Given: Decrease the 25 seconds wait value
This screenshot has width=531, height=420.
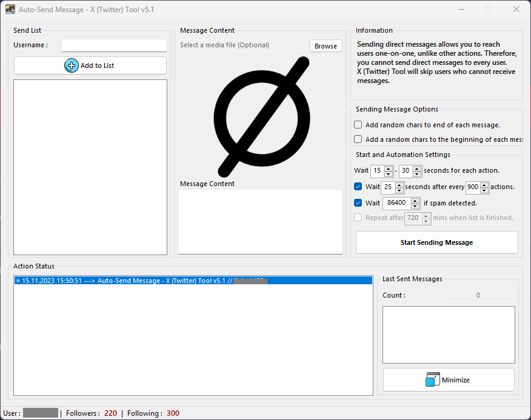Looking at the screenshot, I should [x=399, y=190].
